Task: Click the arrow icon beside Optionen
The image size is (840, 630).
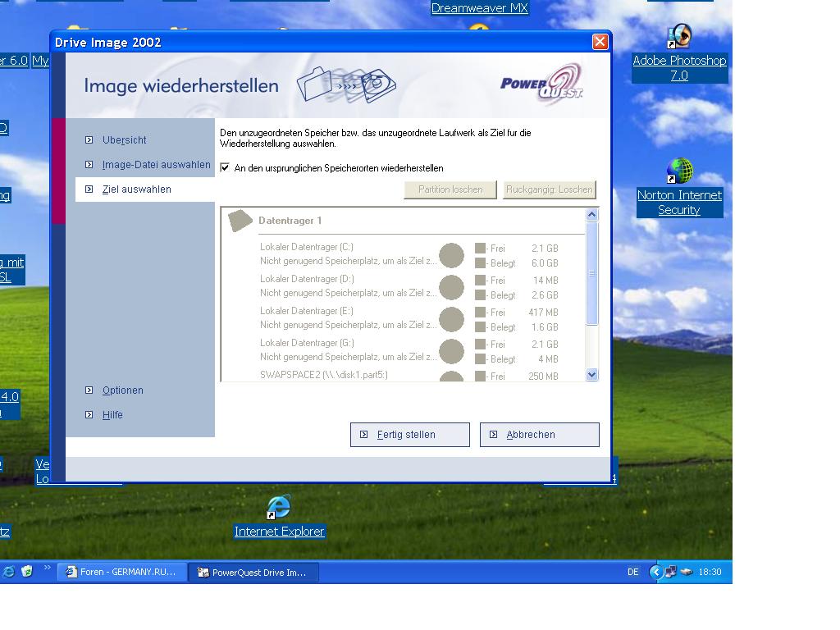Action: pos(89,390)
